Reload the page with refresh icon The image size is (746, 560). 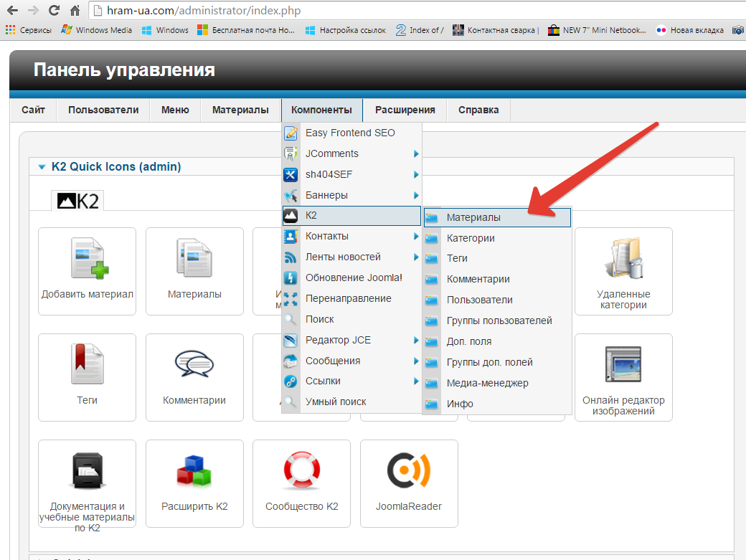(x=55, y=10)
